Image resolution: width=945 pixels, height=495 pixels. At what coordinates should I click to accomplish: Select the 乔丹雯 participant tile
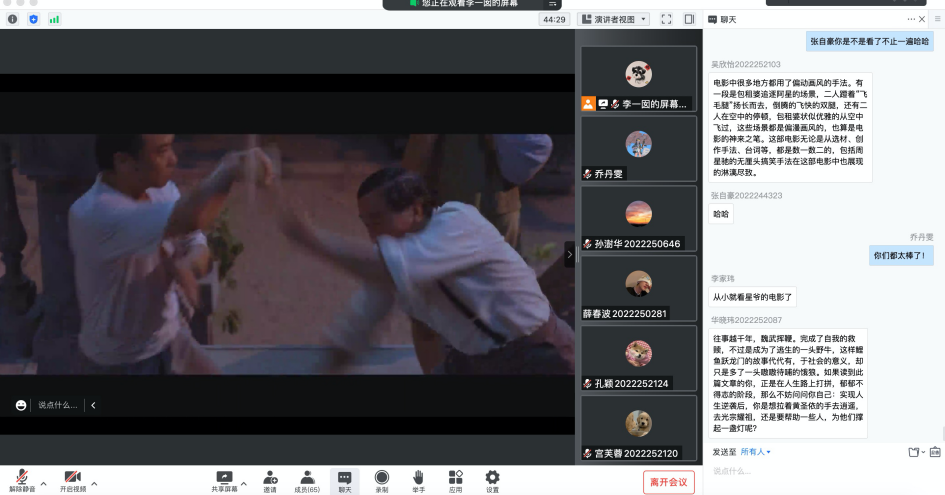pyautogui.click(x=639, y=149)
